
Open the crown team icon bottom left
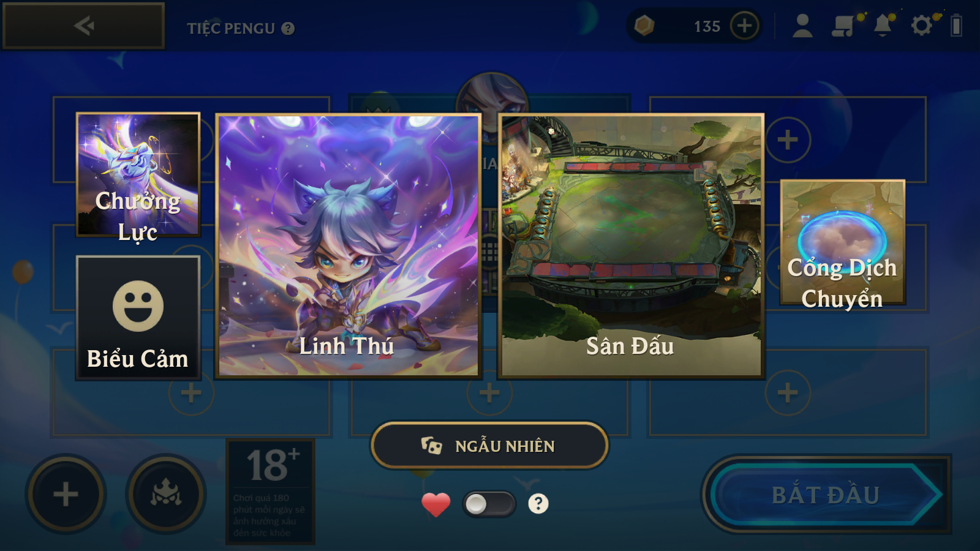pos(166,493)
